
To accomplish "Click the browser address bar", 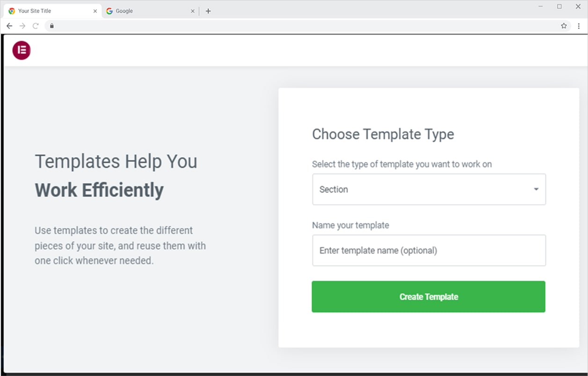I will [x=304, y=26].
